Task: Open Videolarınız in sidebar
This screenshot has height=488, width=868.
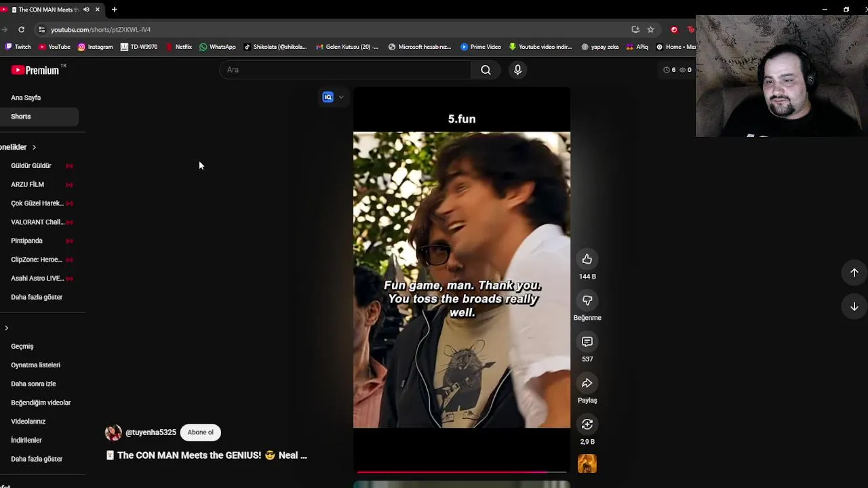Action: 28,422
